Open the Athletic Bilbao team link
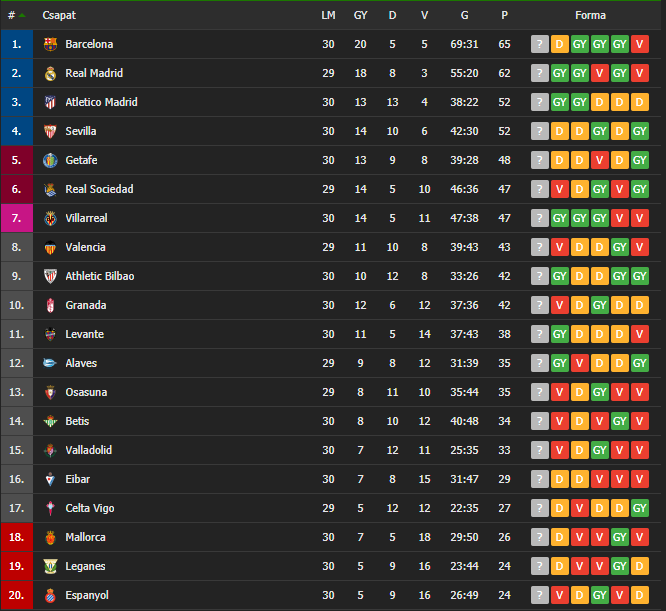666x611 pixels. pyautogui.click(x=100, y=276)
